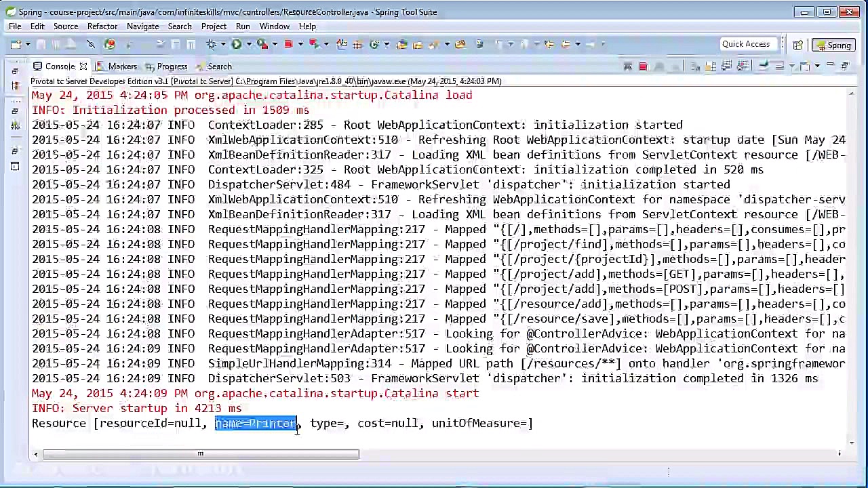Open the Refactor menu
868x488 pixels.
click(102, 26)
